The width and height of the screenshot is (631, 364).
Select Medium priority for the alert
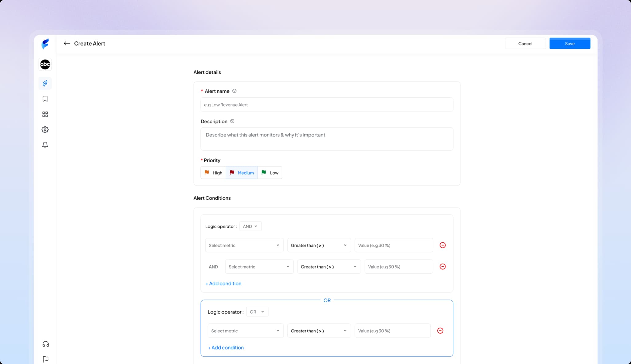pyautogui.click(x=242, y=172)
